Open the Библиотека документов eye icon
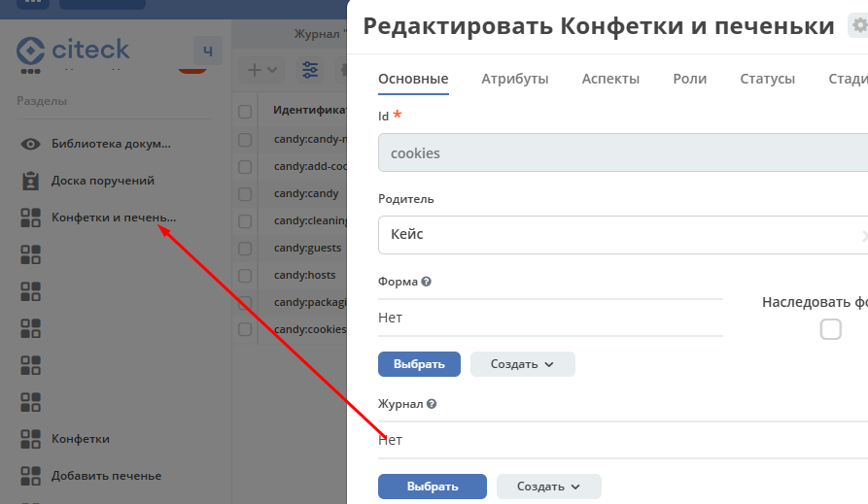This screenshot has width=868, height=504. pos(30,144)
